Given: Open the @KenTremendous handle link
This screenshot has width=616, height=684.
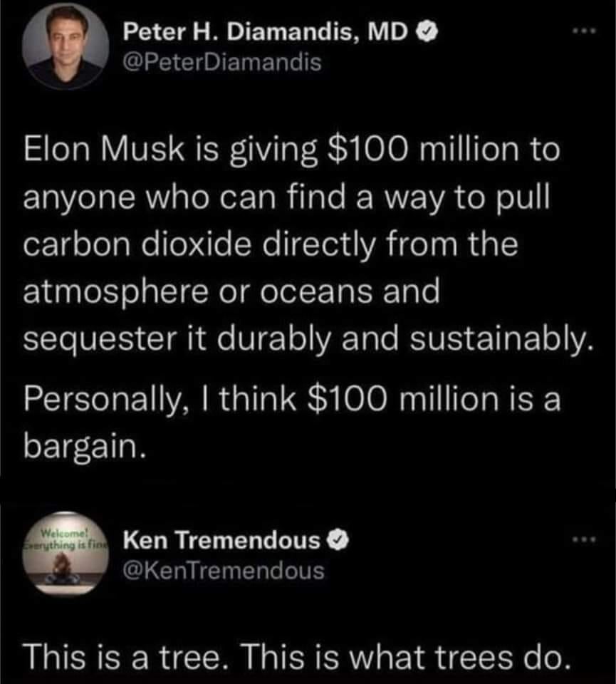Looking at the screenshot, I should (x=224, y=571).
